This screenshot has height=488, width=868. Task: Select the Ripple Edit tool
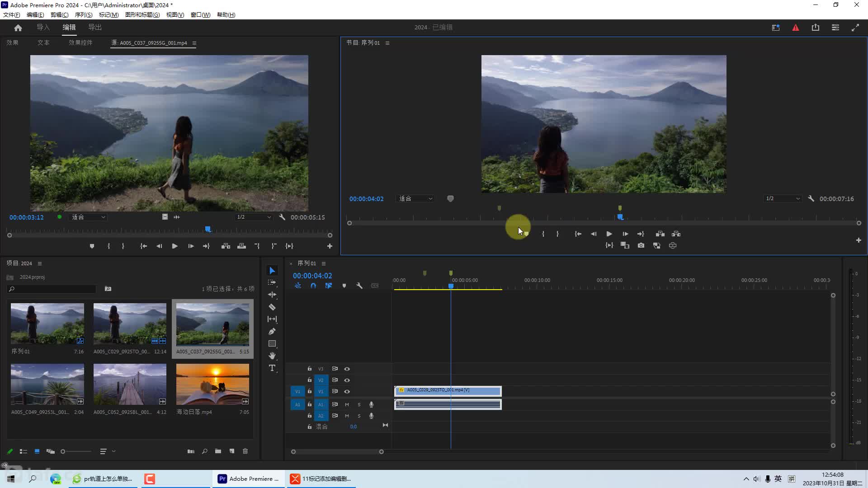tap(272, 295)
